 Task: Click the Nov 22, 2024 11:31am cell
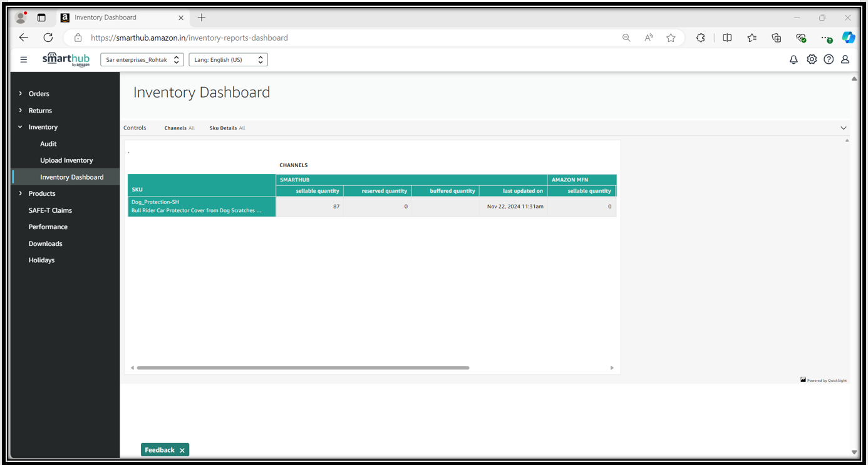coord(514,207)
